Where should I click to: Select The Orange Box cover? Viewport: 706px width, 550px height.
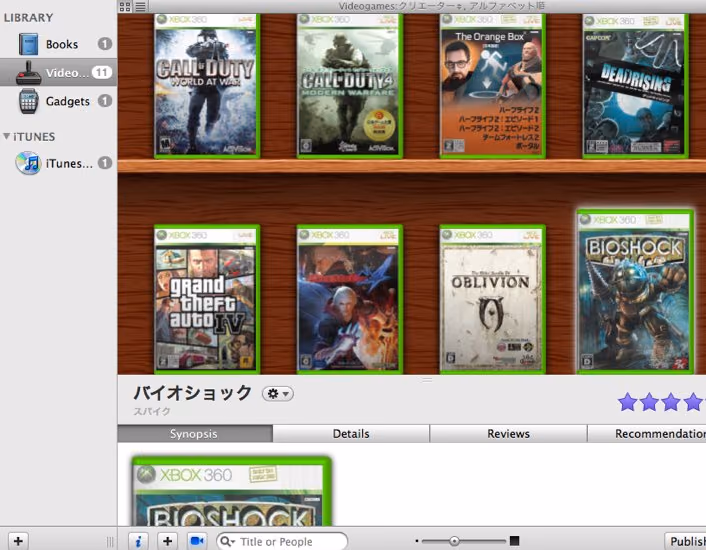pos(492,86)
